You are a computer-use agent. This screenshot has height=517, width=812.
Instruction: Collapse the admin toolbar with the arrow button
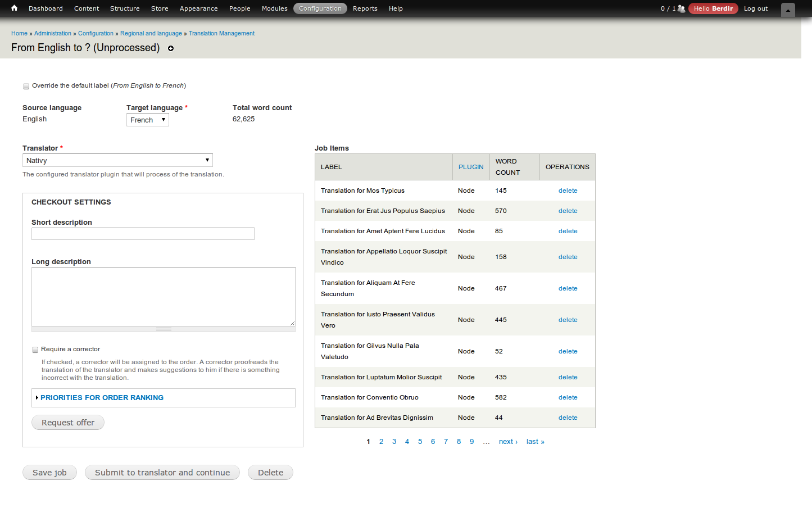point(787,10)
